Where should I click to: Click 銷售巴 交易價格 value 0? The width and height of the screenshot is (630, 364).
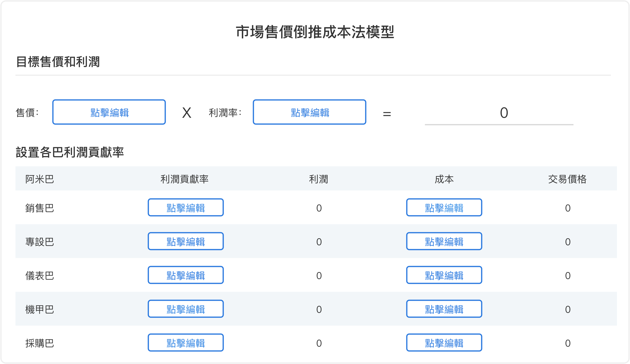568,208
